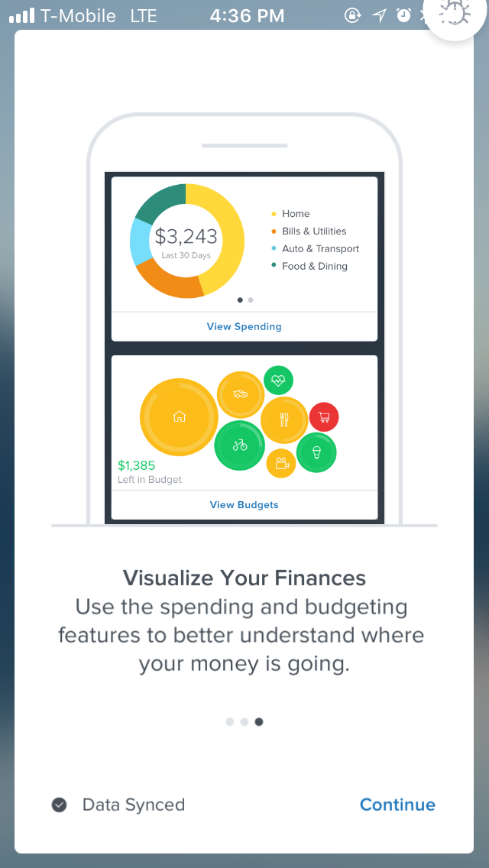The width and height of the screenshot is (489, 868).
Task: Tap the home budget bubble icon
Action: coord(179,417)
